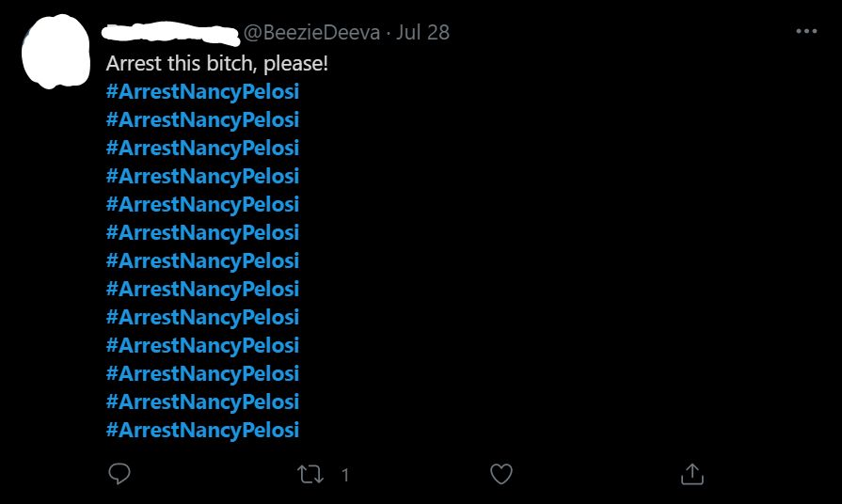Click the reply speech bubble icon
The image size is (842, 504).
click(x=119, y=475)
